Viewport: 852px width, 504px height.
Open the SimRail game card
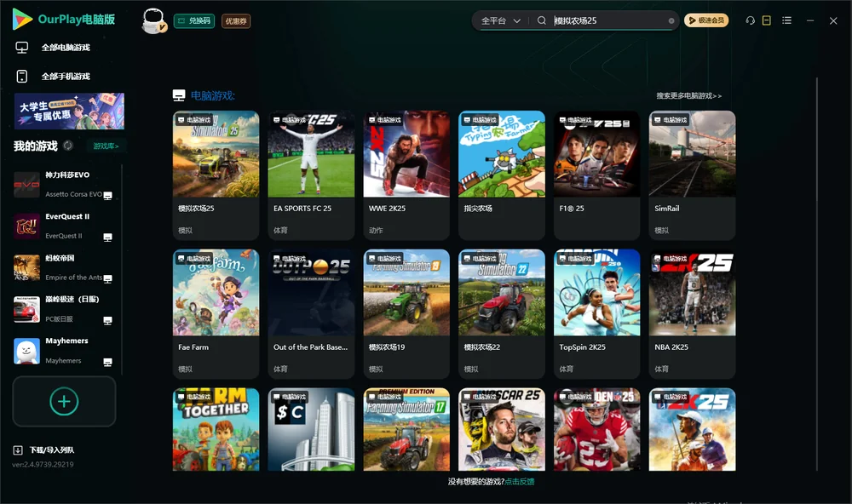tap(692, 175)
